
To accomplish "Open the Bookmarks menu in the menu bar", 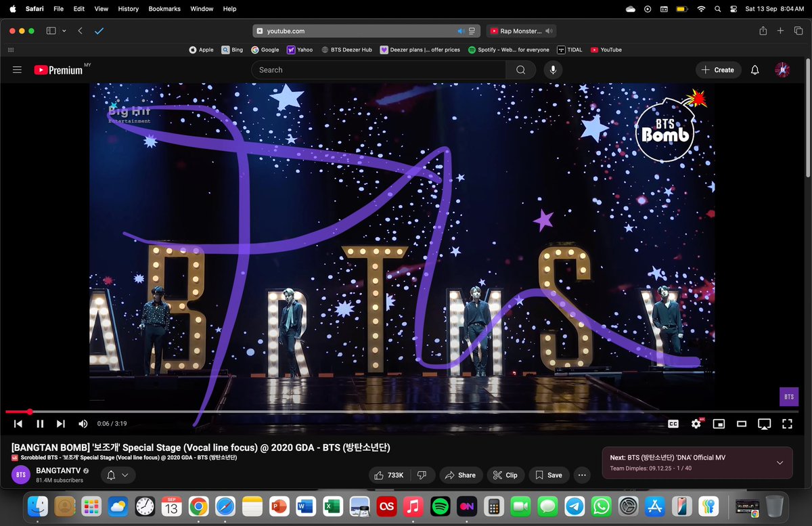I will point(164,9).
